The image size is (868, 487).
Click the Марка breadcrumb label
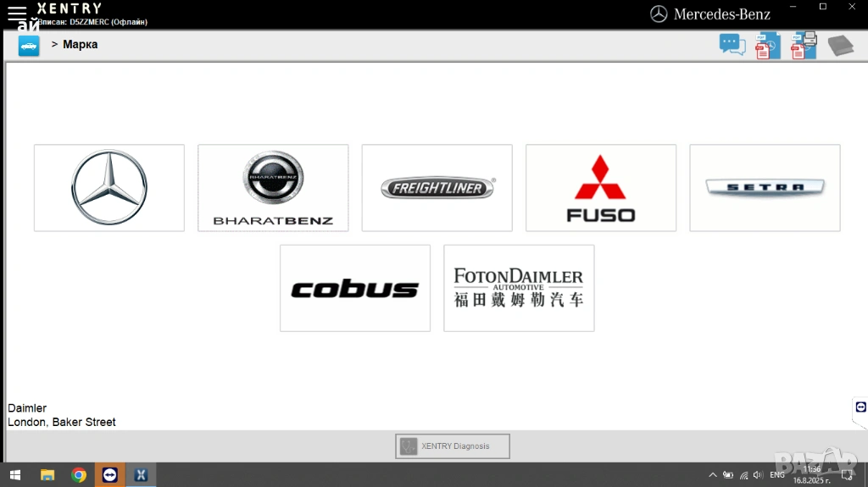point(80,45)
